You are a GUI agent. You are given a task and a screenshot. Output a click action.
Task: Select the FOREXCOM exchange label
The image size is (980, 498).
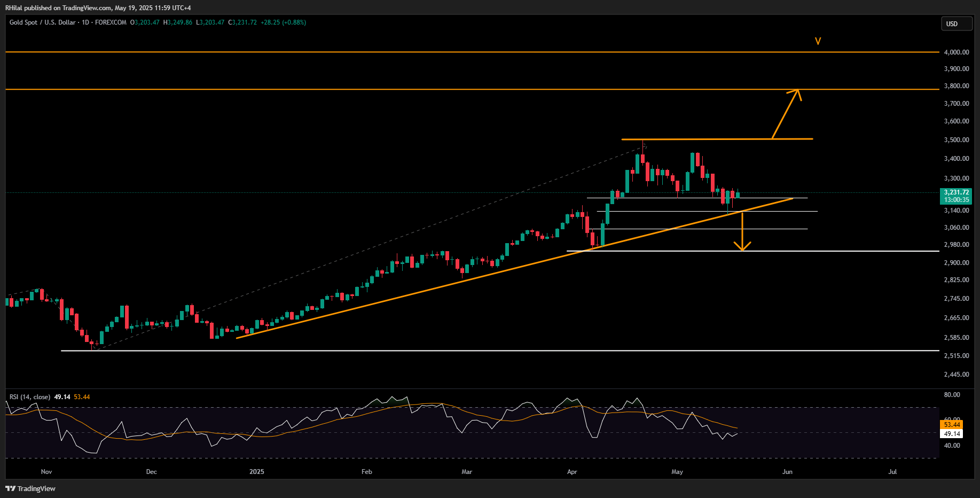click(111, 22)
